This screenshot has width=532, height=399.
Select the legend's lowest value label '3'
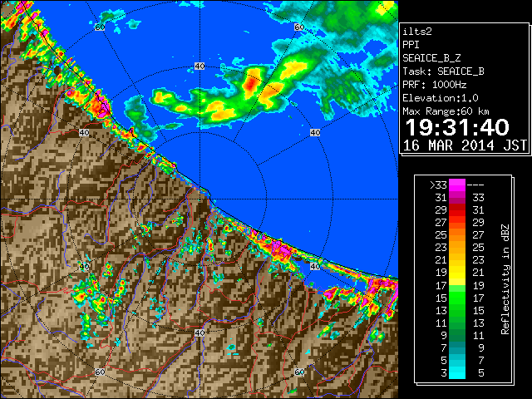coord(444,373)
